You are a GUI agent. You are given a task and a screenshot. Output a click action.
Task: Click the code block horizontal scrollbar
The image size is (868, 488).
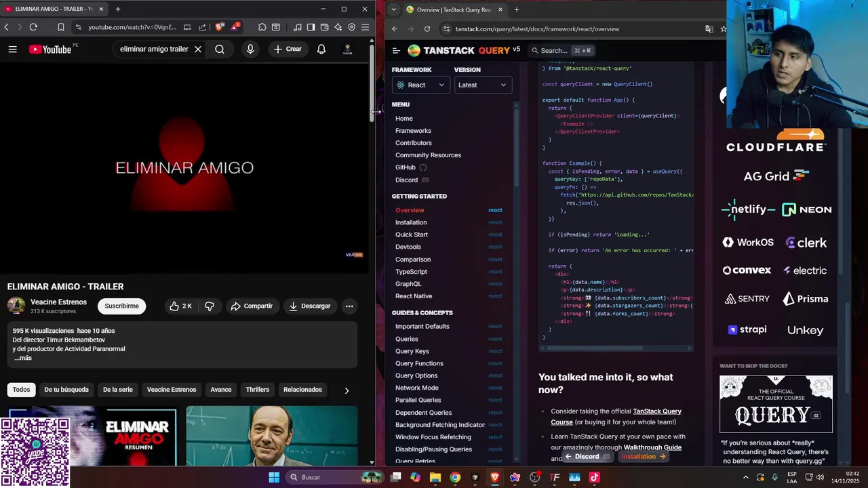coord(595,348)
